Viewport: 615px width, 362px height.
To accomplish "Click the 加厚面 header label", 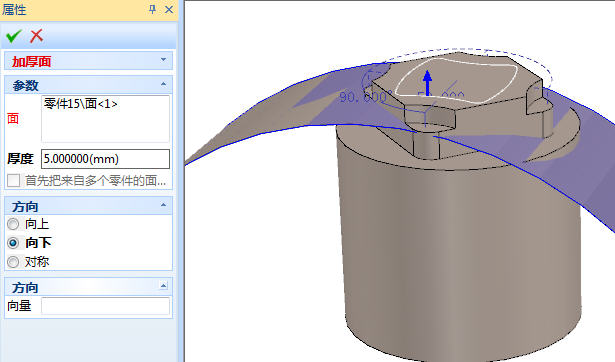I will [31, 62].
